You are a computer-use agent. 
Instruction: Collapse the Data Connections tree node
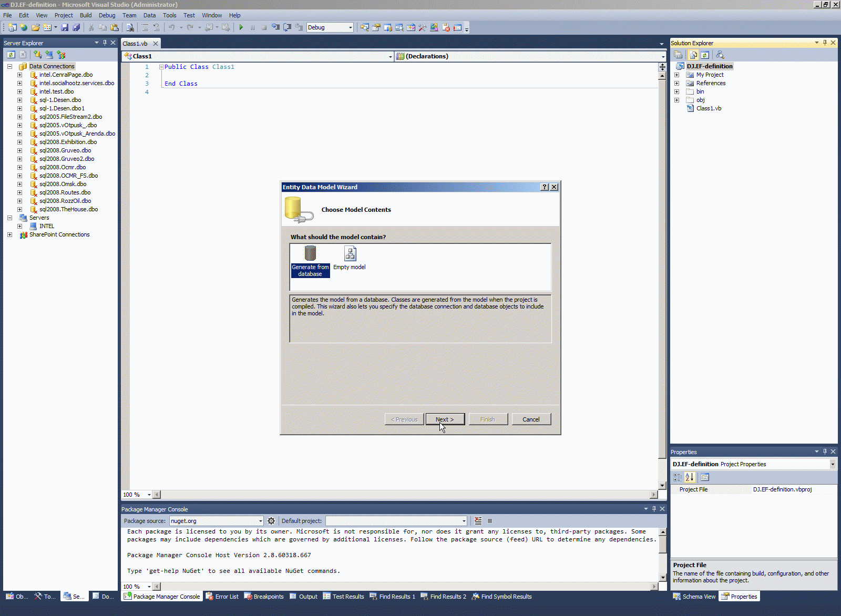pos(9,66)
